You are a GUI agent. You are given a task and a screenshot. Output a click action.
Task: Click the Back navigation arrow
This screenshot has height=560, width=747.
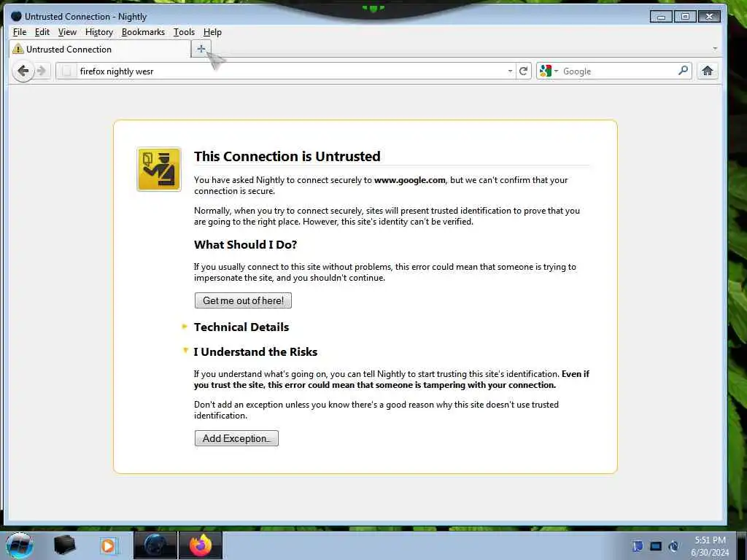click(23, 71)
